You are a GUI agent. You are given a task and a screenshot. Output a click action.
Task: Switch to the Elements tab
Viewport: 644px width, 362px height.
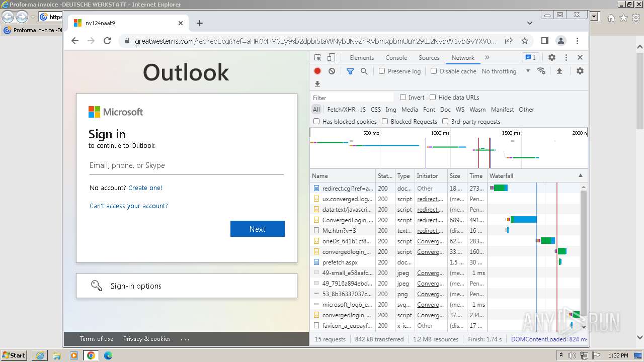[x=362, y=57]
